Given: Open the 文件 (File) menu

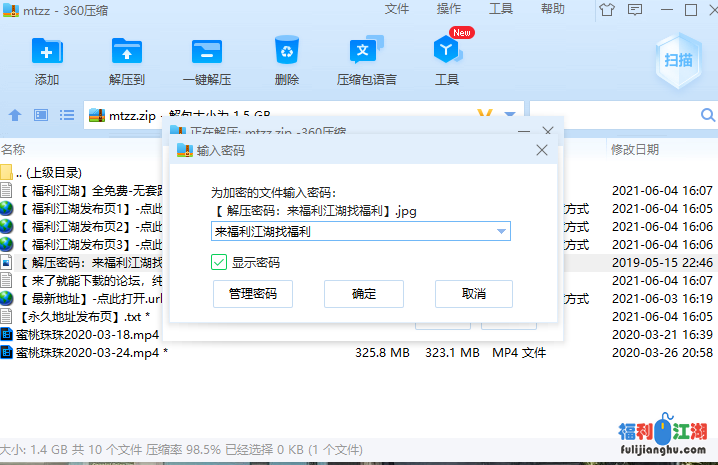Looking at the screenshot, I should click(x=397, y=9).
